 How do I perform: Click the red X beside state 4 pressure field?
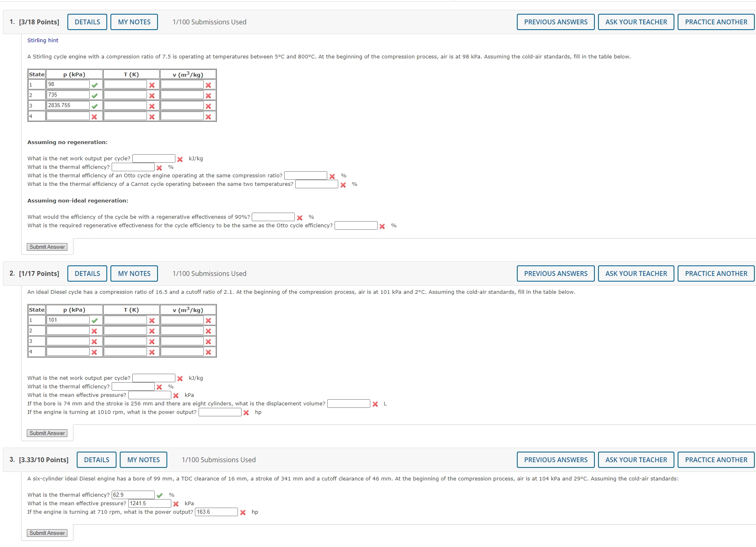[x=94, y=116]
